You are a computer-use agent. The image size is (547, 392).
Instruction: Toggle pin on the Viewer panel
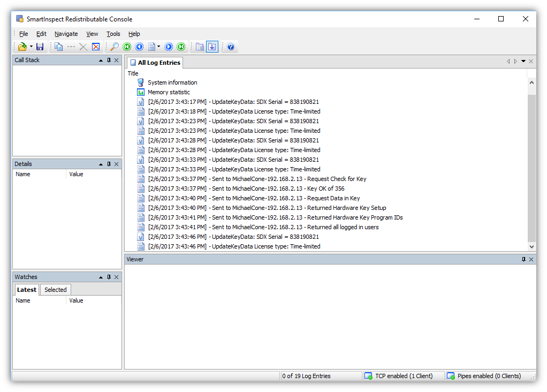click(523, 260)
